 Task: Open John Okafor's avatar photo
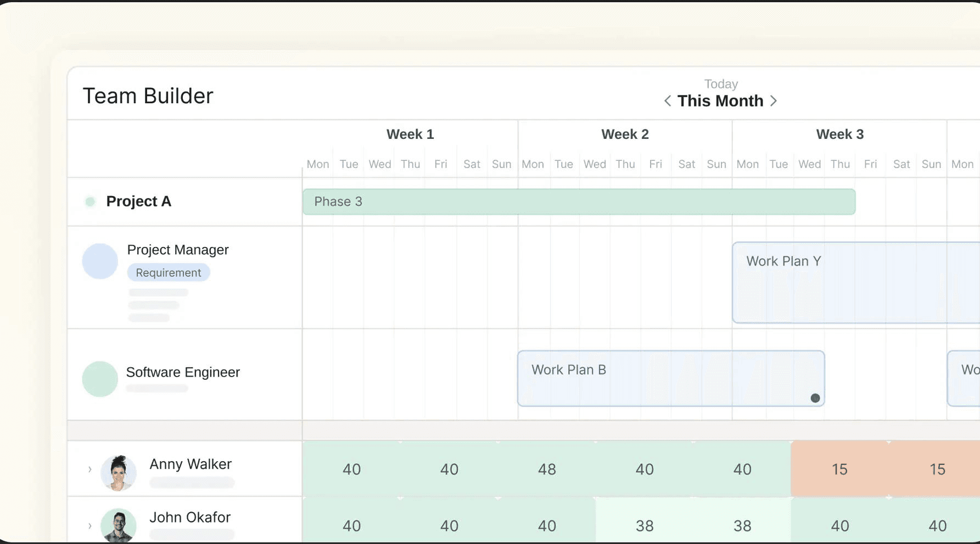coord(119,525)
